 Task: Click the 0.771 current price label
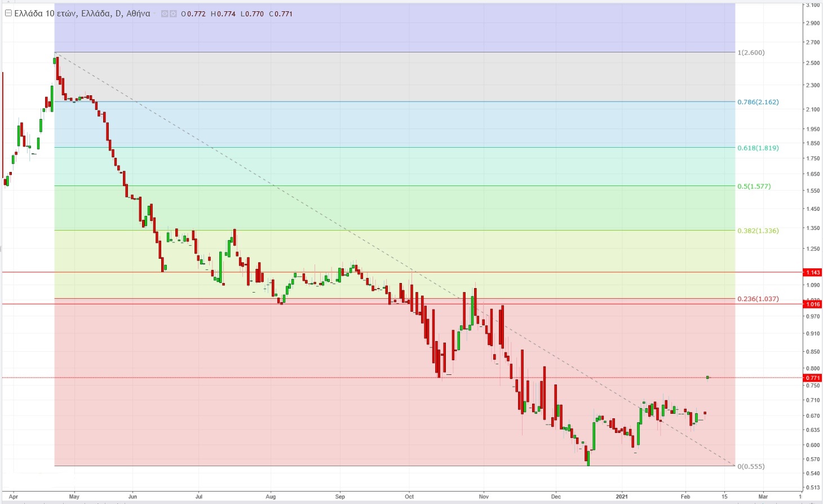pyautogui.click(x=812, y=378)
